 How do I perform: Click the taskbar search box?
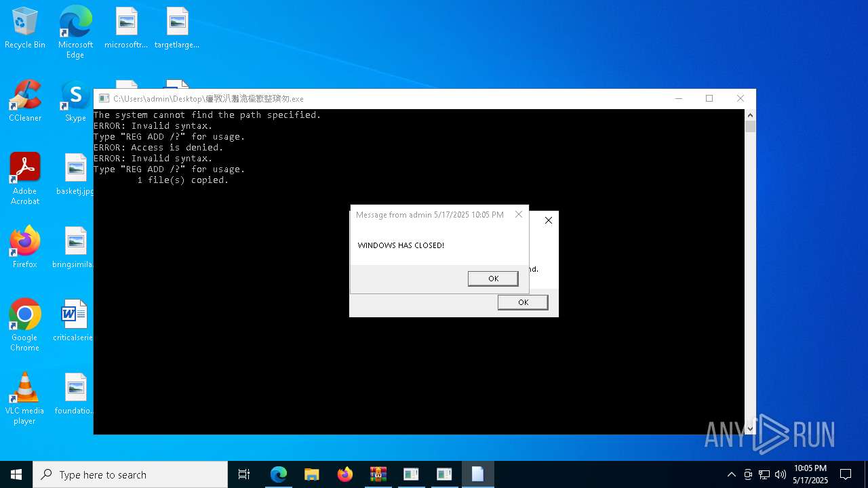point(130,474)
